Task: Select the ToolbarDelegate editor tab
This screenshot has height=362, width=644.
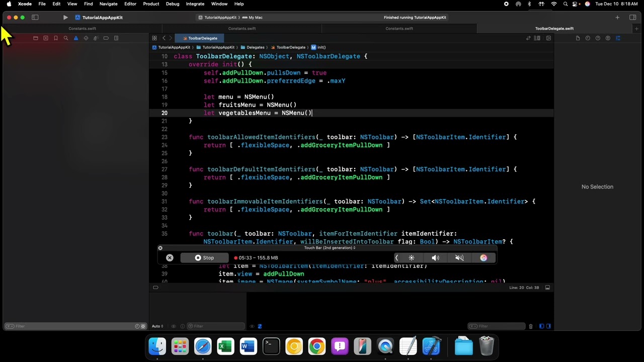Action: tap(200, 38)
